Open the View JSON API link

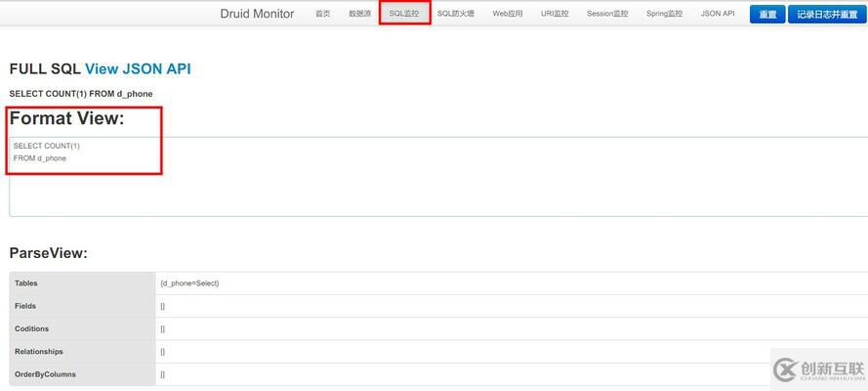(x=138, y=68)
